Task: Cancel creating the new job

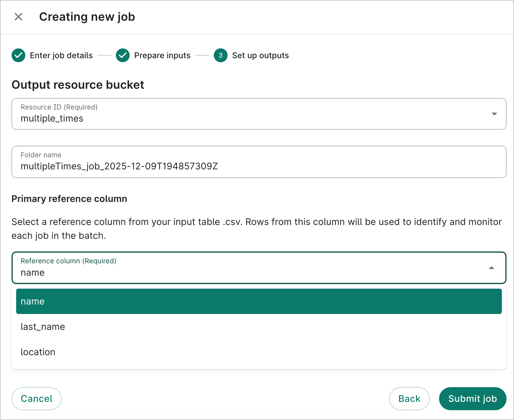Action: tap(36, 398)
